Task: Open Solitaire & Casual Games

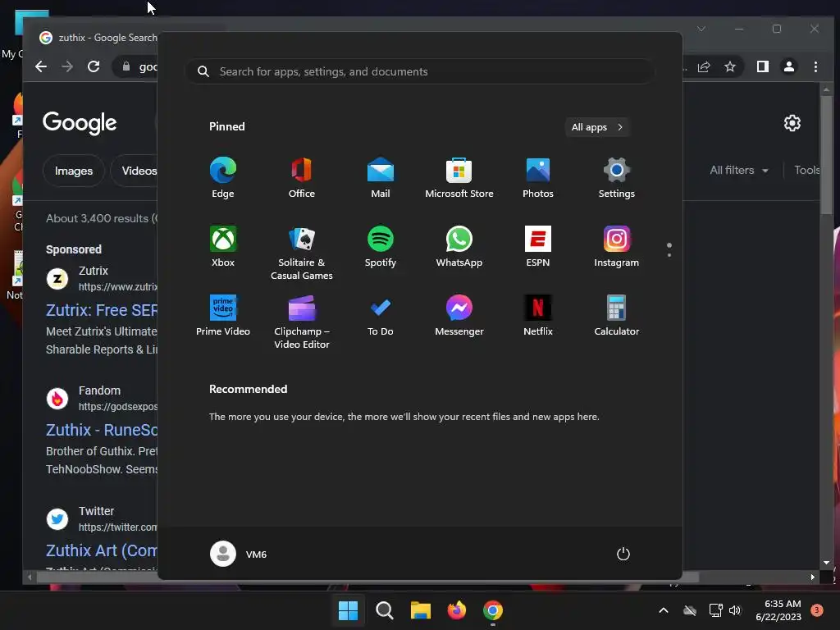Action: 302,253
